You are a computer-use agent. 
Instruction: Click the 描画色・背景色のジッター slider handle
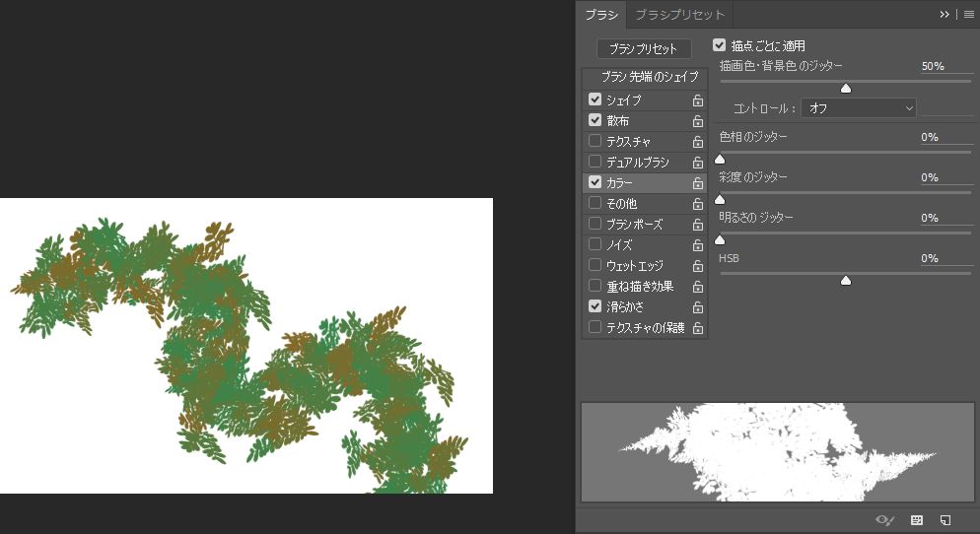tap(846, 89)
